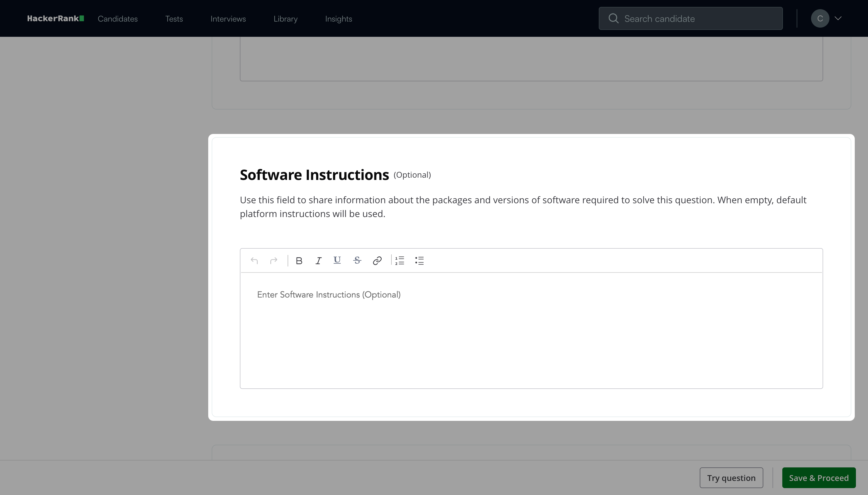Viewport: 868px width, 495px height.
Task: Insert a hyperlink via link icon
Action: click(377, 261)
